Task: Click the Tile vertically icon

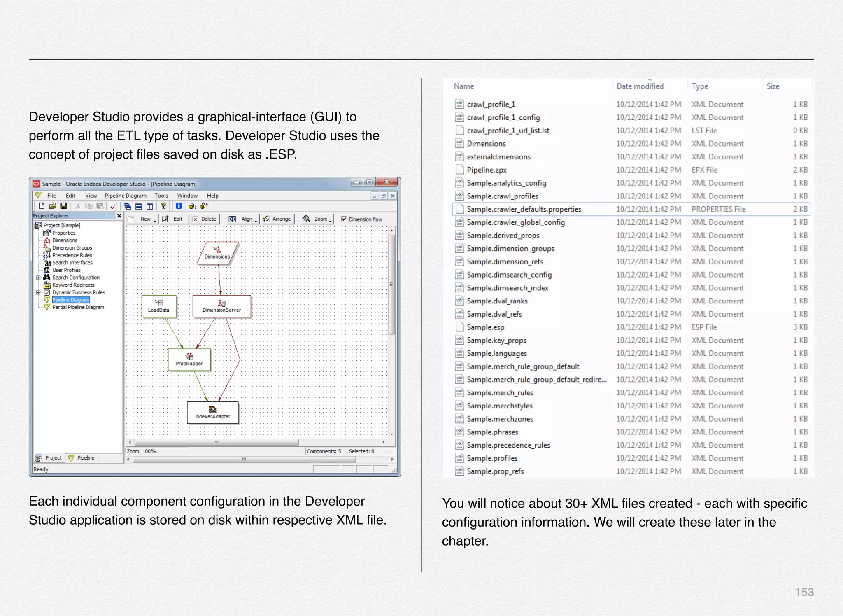Action: click(x=149, y=206)
